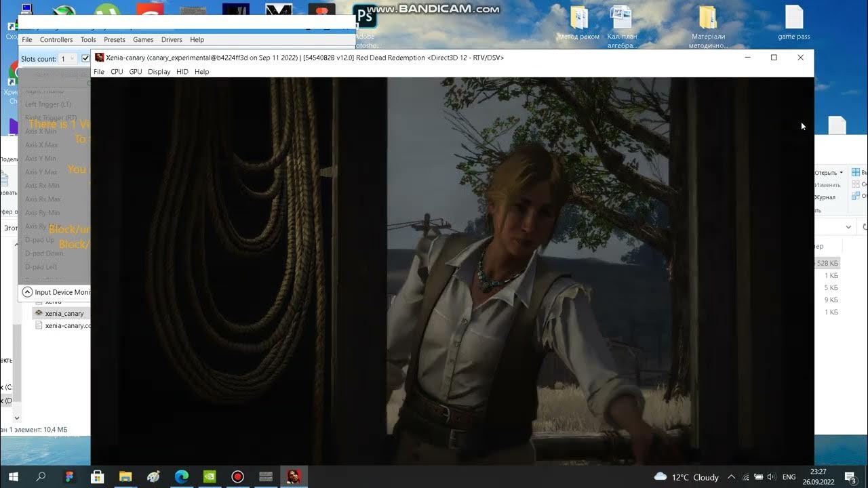Viewport: 868px width, 488px height.
Task: Select file row showing 528 КБ
Action: point(827,263)
